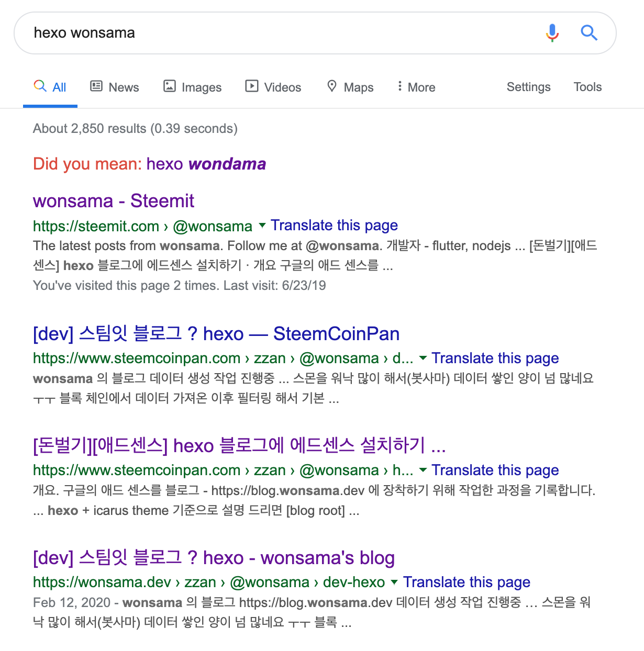This screenshot has height=651, width=644.
Task: Expand the More search options menu
Action: (x=416, y=87)
